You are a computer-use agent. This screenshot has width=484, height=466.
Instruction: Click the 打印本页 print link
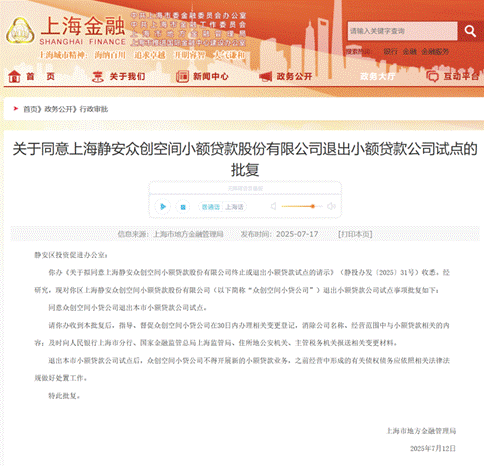[x=355, y=234]
